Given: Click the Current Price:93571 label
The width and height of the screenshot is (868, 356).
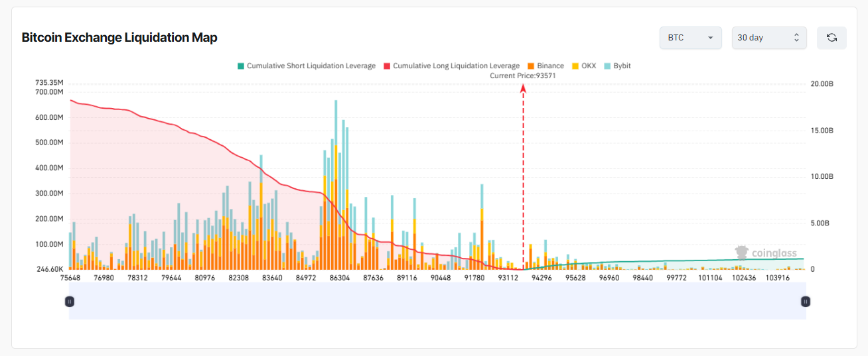Looking at the screenshot, I should coord(523,76).
